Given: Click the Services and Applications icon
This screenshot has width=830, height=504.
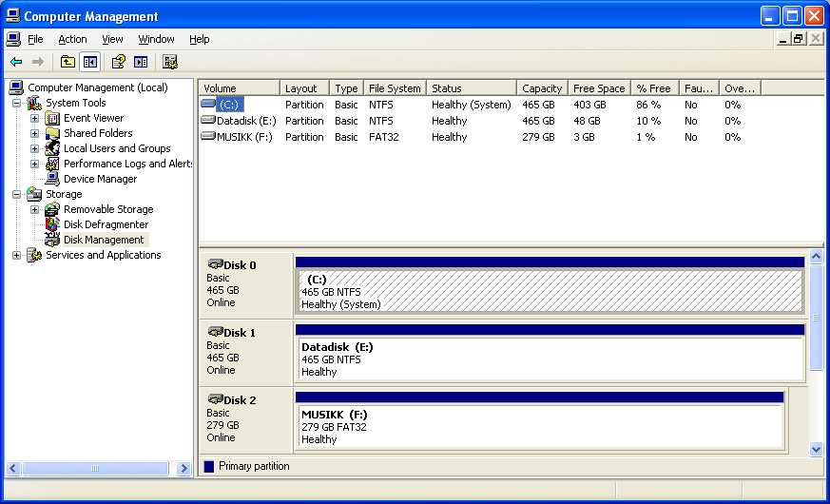Looking at the screenshot, I should [x=34, y=255].
